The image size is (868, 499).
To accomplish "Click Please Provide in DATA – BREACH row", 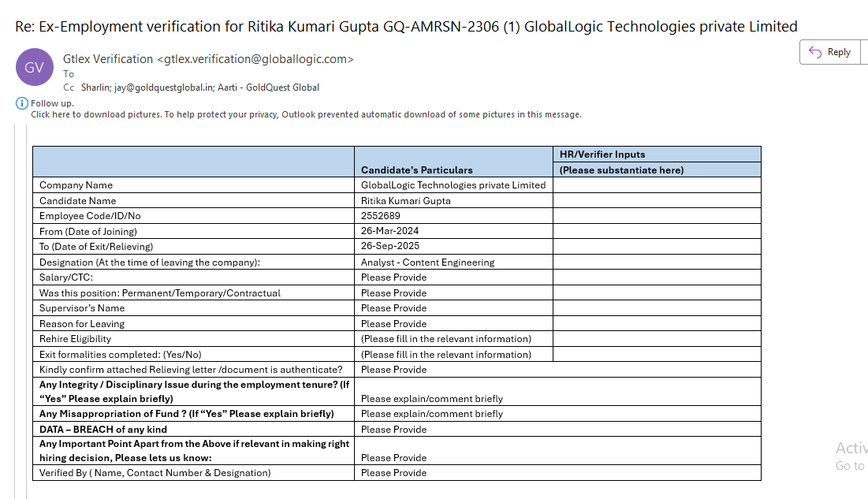I will [x=393, y=430].
